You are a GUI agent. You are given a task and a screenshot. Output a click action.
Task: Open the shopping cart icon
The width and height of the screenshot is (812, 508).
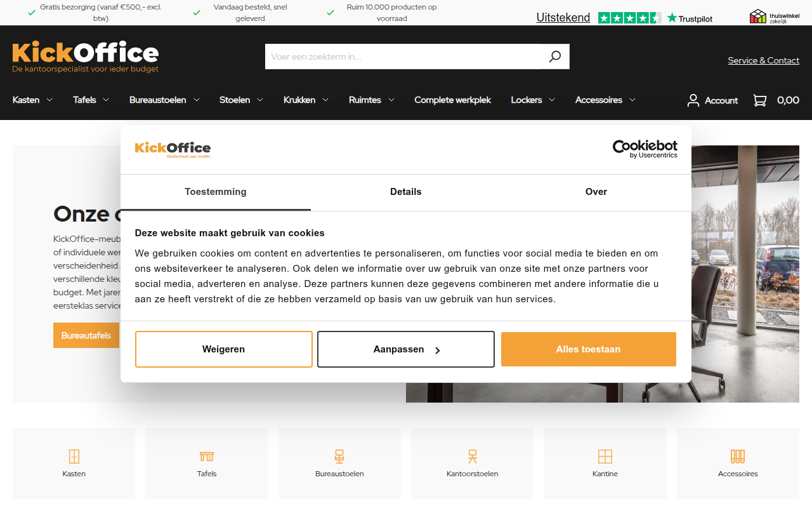point(759,100)
